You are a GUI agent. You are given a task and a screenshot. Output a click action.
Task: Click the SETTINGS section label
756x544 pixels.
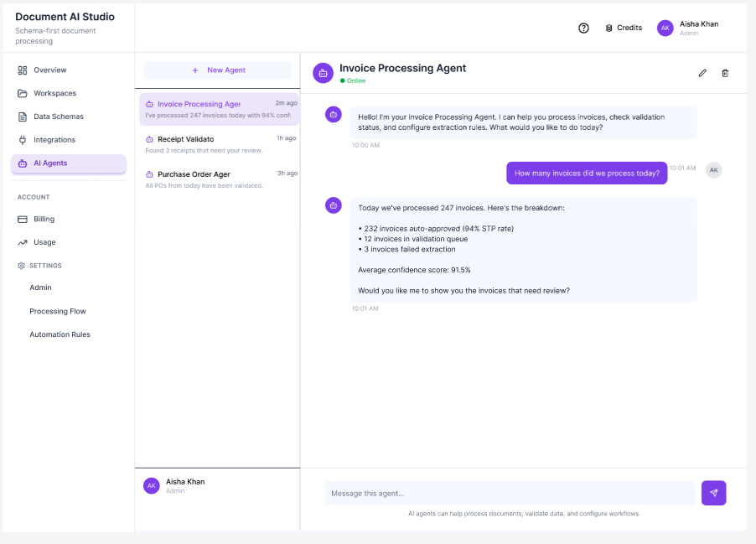[45, 266]
